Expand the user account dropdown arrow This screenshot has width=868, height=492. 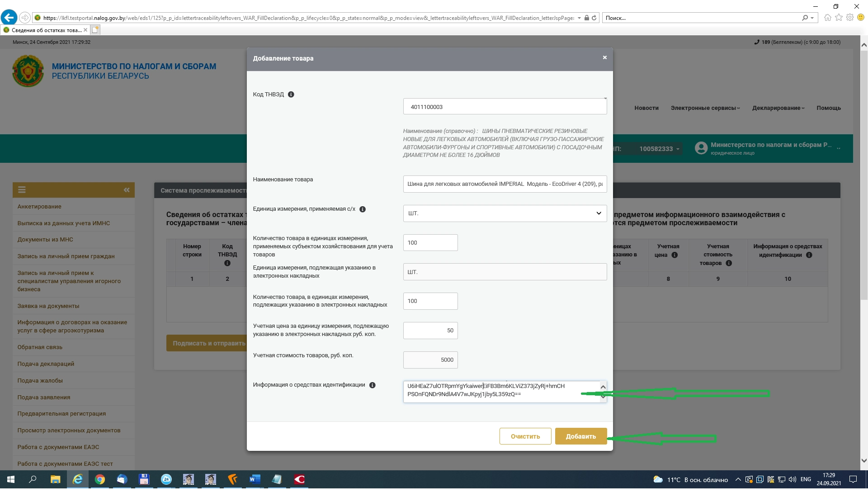coord(839,148)
